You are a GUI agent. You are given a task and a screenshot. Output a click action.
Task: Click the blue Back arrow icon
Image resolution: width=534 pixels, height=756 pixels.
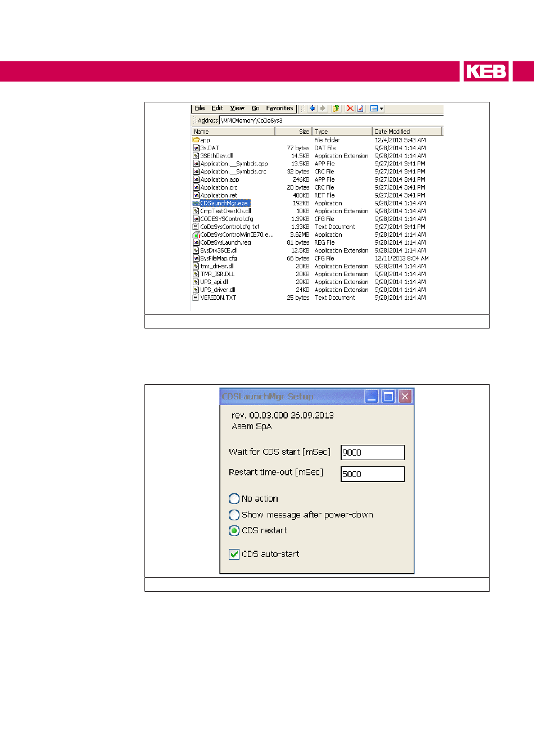pos(312,109)
